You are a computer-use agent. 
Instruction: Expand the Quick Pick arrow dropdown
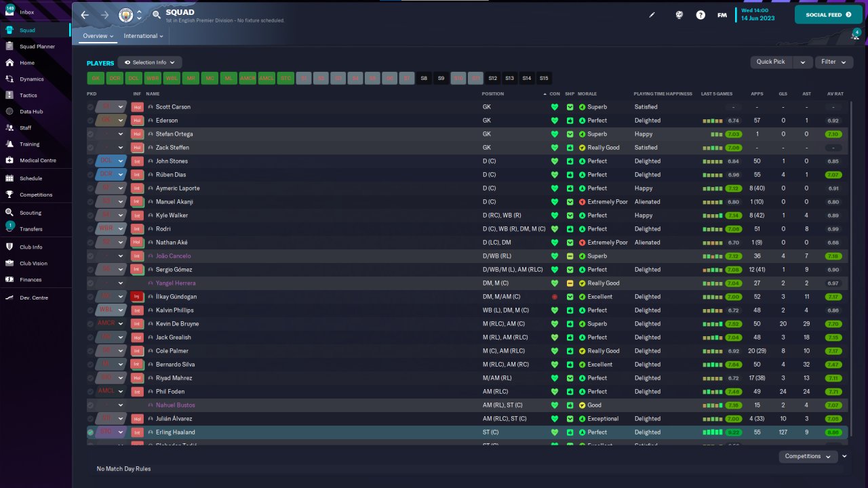(803, 62)
